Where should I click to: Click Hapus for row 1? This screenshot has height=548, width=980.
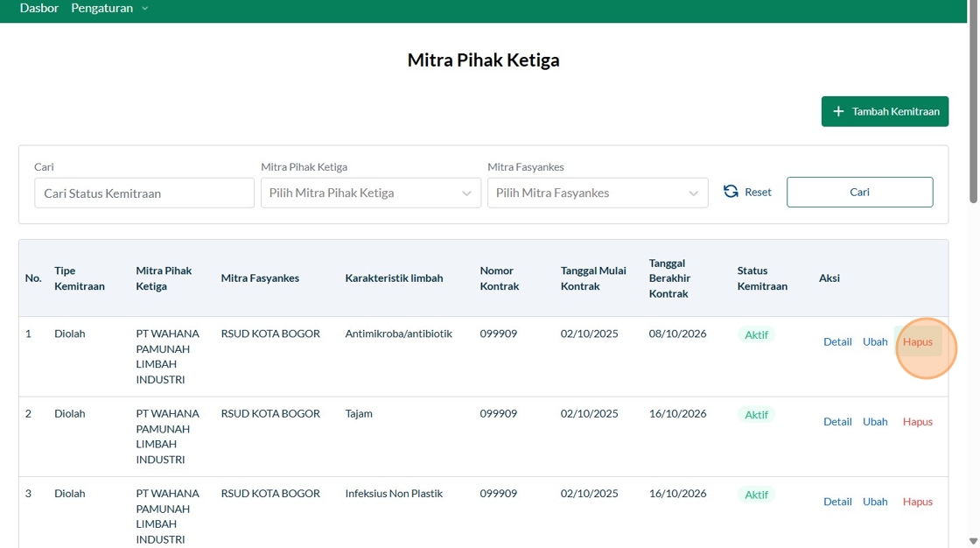pyautogui.click(x=918, y=341)
